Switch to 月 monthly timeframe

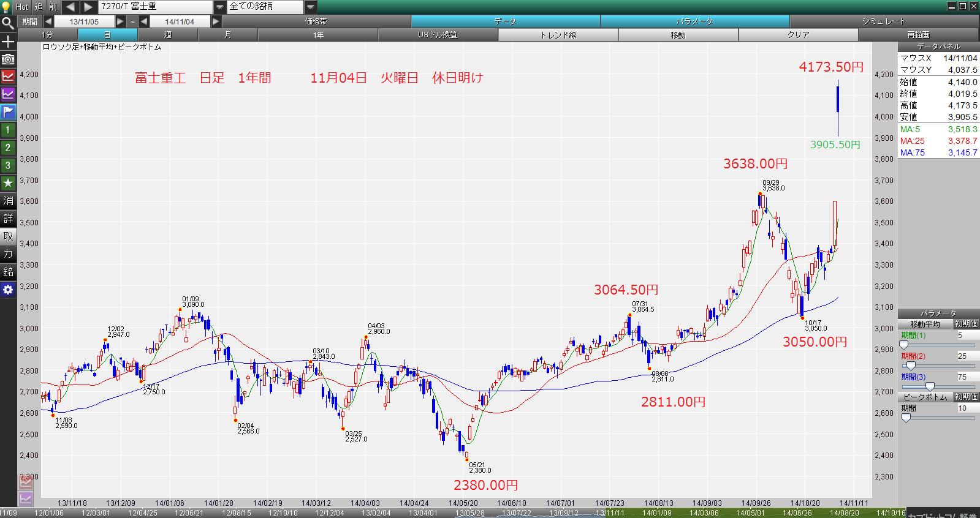[228, 35]
